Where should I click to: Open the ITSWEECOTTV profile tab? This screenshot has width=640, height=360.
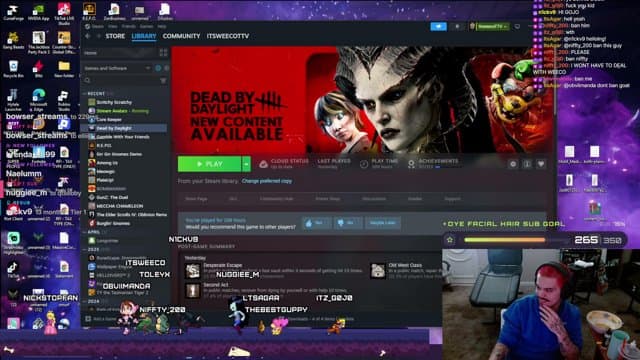(x=228, y=36)
